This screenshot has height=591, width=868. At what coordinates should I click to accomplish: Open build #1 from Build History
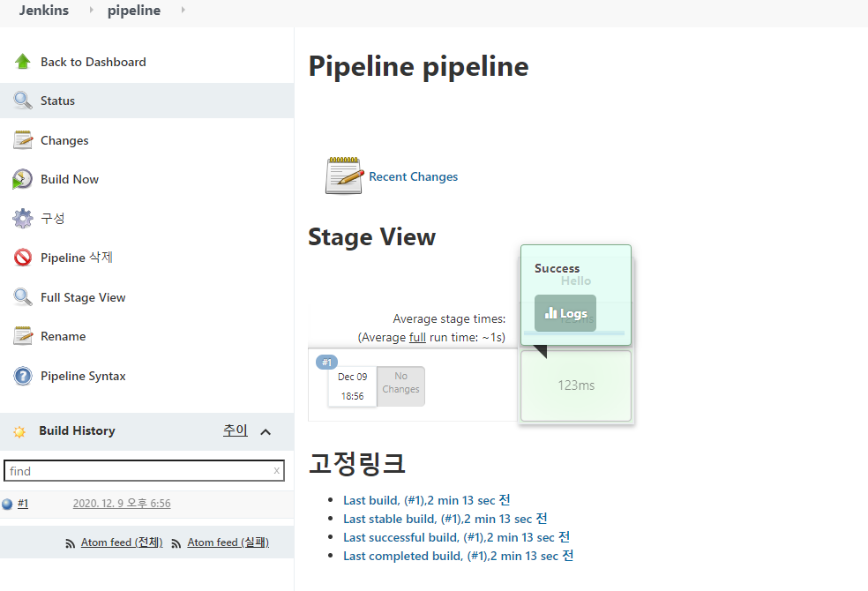pos(23,504)
